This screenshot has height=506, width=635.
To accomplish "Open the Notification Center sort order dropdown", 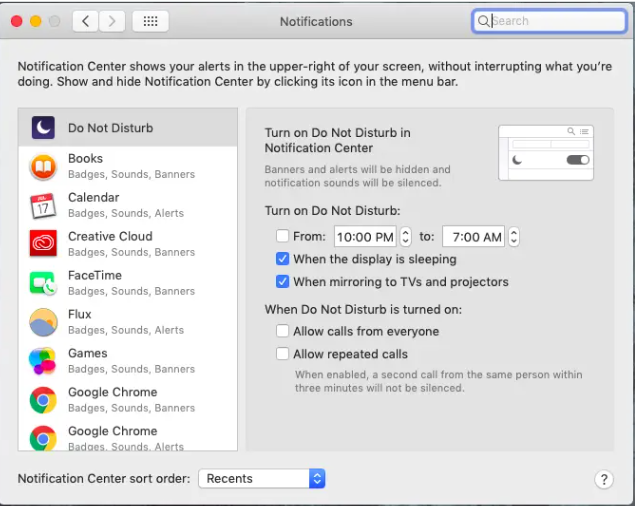I will [x=262, y=478].
